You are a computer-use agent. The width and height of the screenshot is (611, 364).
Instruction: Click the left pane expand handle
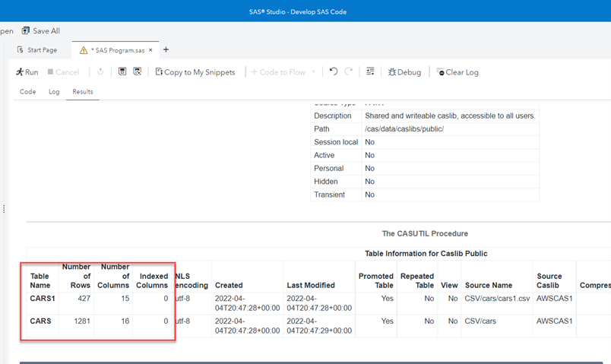(4, 209)
